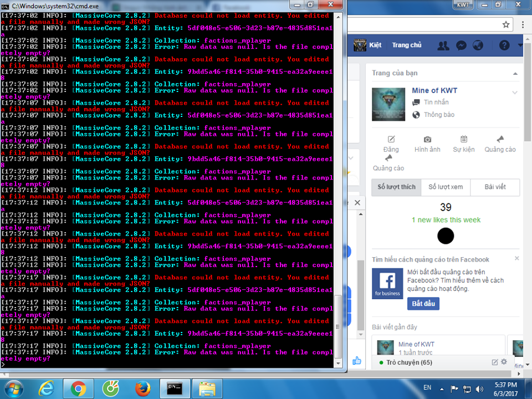Click the Mine of KWT page thumbnail
532x399 pixels.
[x=388, y=105]
